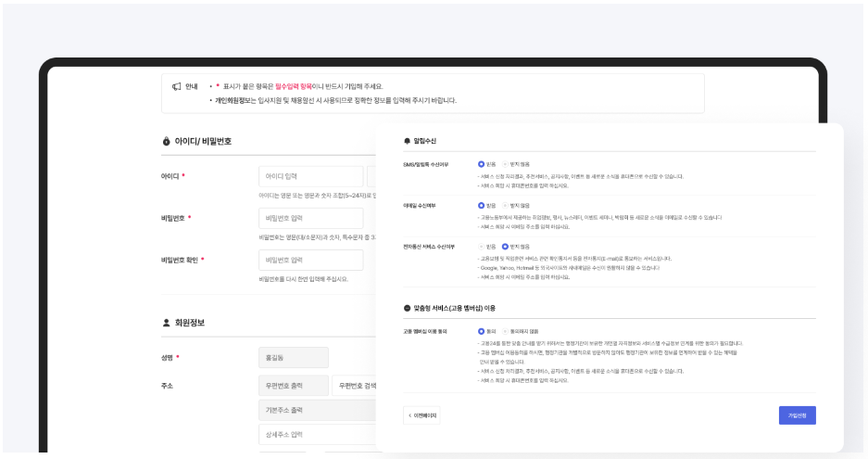Click the 알림수신 section heading text
Viewport: 868px width, 459px height.
click(x=424, y=141)
